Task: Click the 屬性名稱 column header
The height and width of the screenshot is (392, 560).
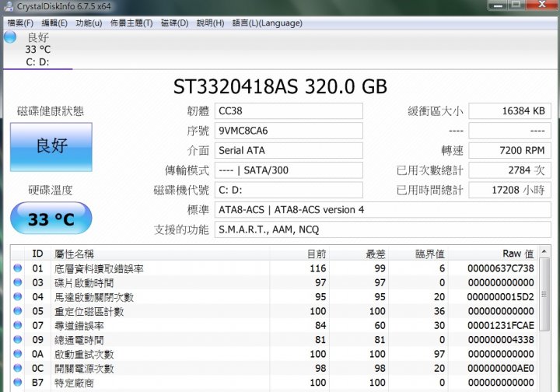Action: tap(160, 254)
